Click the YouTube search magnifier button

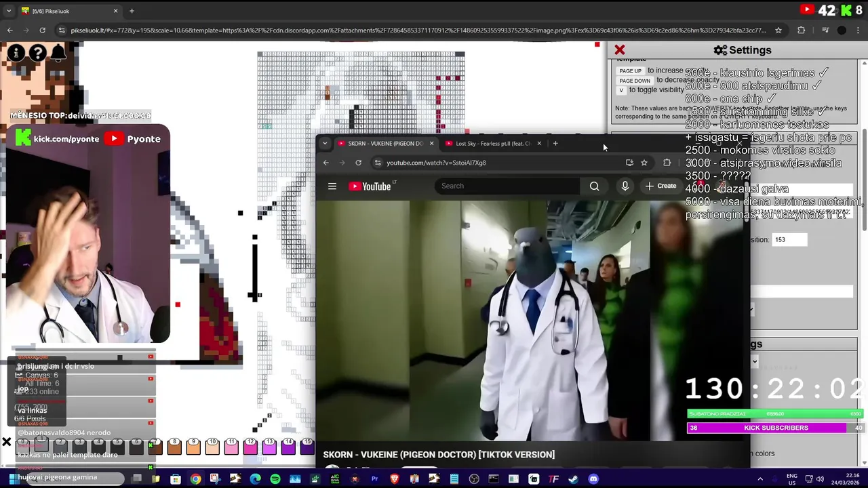594,186
